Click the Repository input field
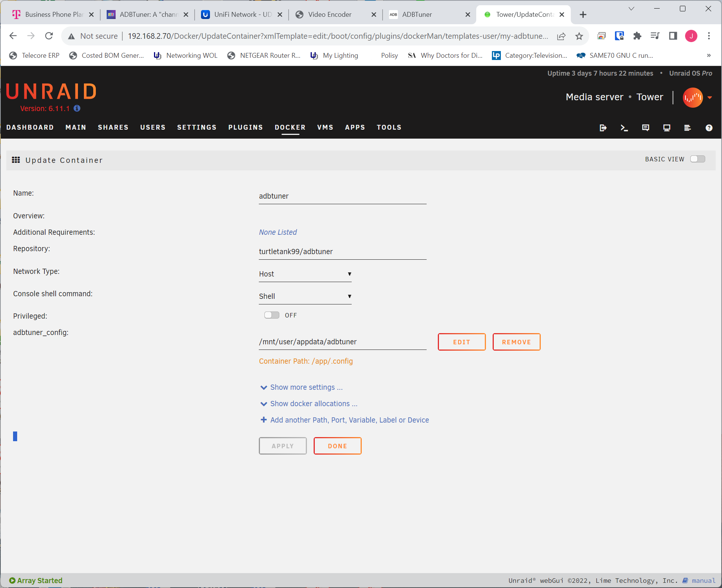The image size is (722, 588). coord(342,252)
